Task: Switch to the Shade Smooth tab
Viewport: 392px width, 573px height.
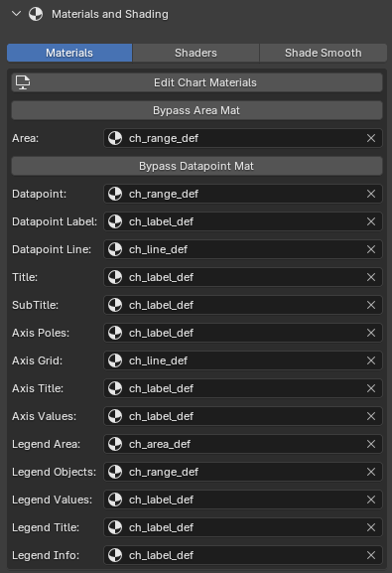Action: [323, 53]
